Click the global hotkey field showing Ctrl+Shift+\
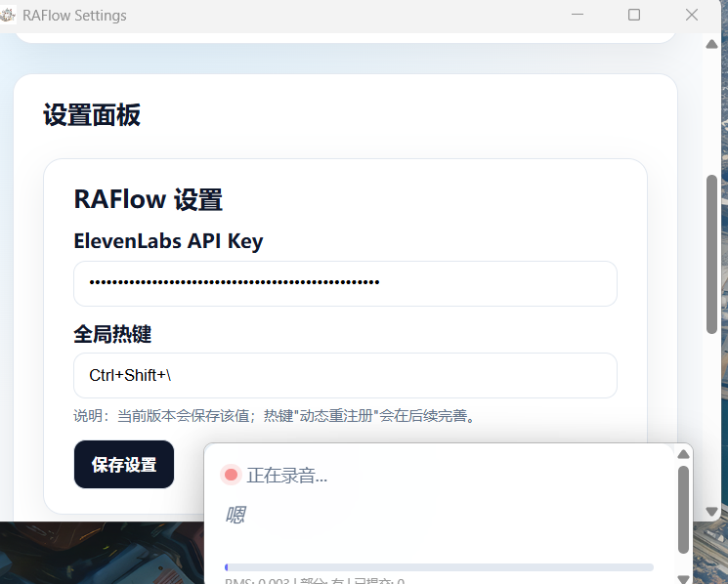728x584 pixels. [x=345, y=375]
